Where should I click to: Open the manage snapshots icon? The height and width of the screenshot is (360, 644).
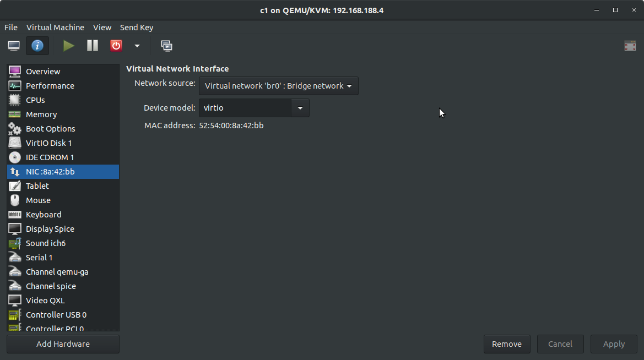(166, 46)
